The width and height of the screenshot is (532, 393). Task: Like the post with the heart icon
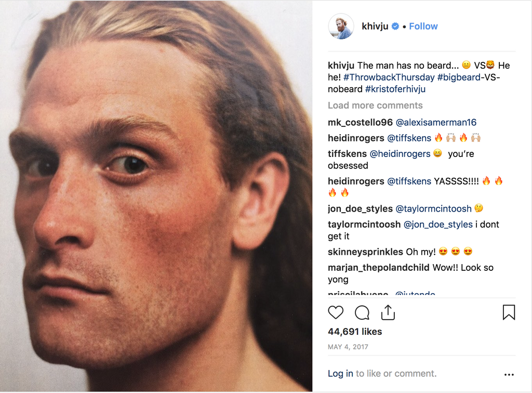click(x=336, y=312)
